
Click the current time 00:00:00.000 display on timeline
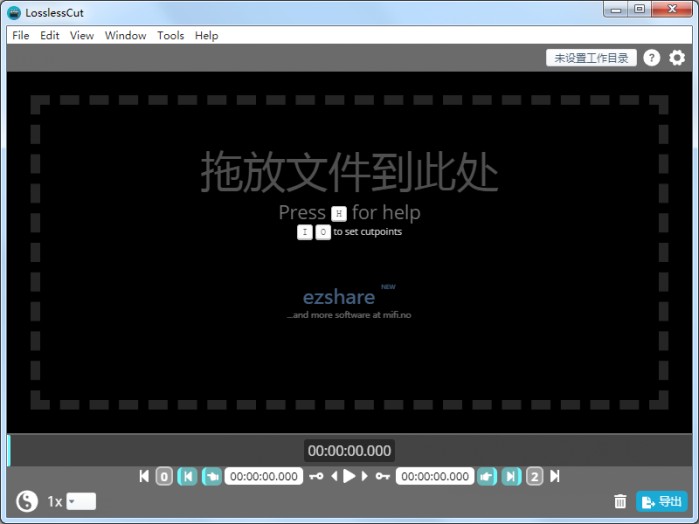click(x=349, y=450)
